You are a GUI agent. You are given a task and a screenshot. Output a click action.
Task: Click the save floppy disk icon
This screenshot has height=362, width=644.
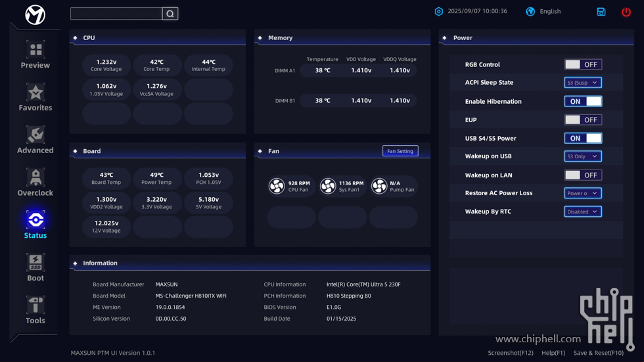point(601,12)
